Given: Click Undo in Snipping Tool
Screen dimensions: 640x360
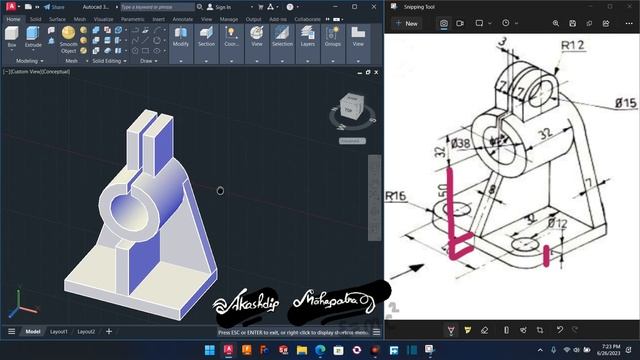Looking at the screenshot, I should point(560,330).
